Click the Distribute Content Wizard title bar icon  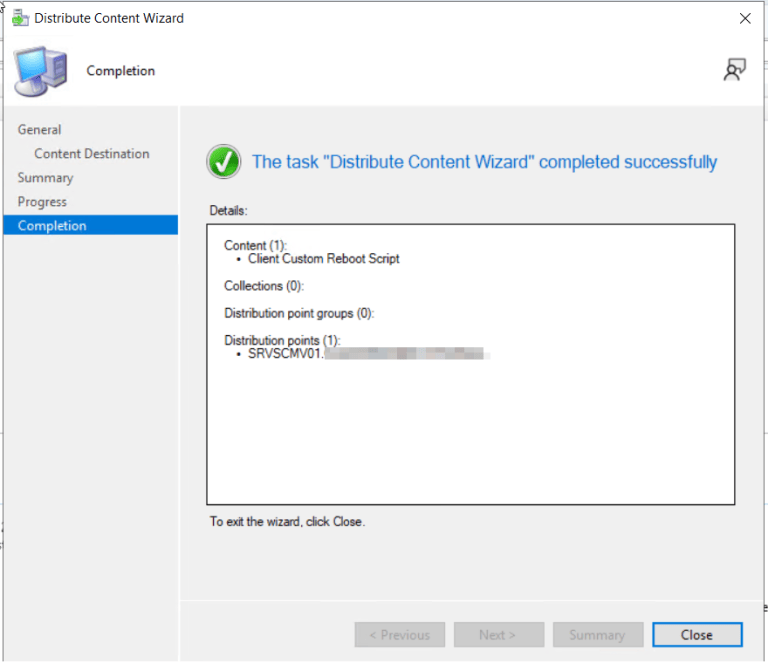click(x=20, y=18)
